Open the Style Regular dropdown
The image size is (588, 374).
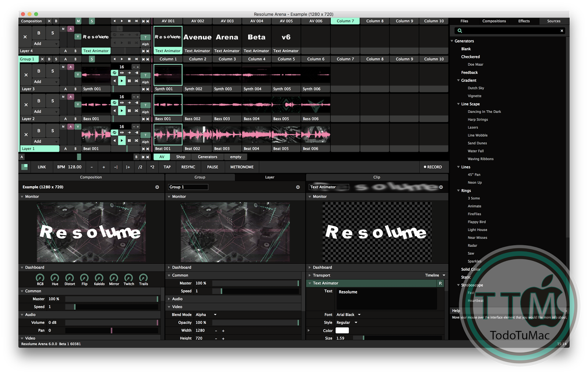coord(347,323)
